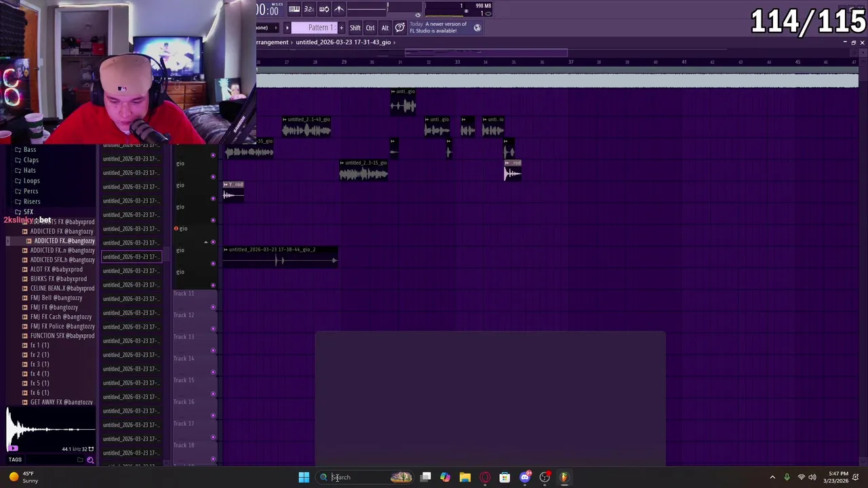This screenshot has height=488, width=868.
Task: Toggle the Ctrl modifier button
Action: [x=370, y=28]
